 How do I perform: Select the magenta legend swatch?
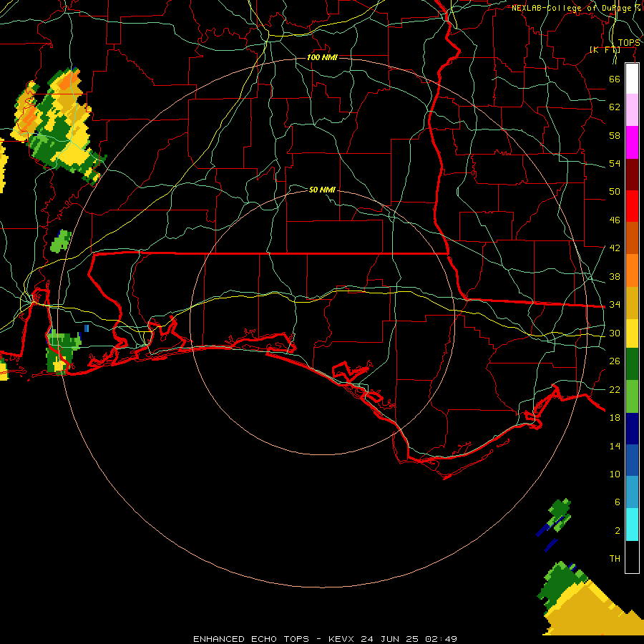click(632, 142)
